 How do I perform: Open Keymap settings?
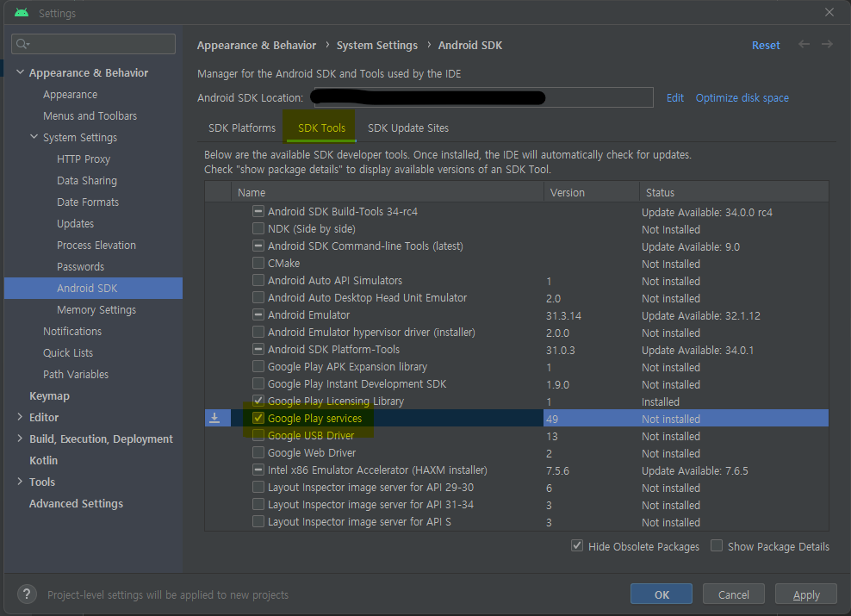49,395
